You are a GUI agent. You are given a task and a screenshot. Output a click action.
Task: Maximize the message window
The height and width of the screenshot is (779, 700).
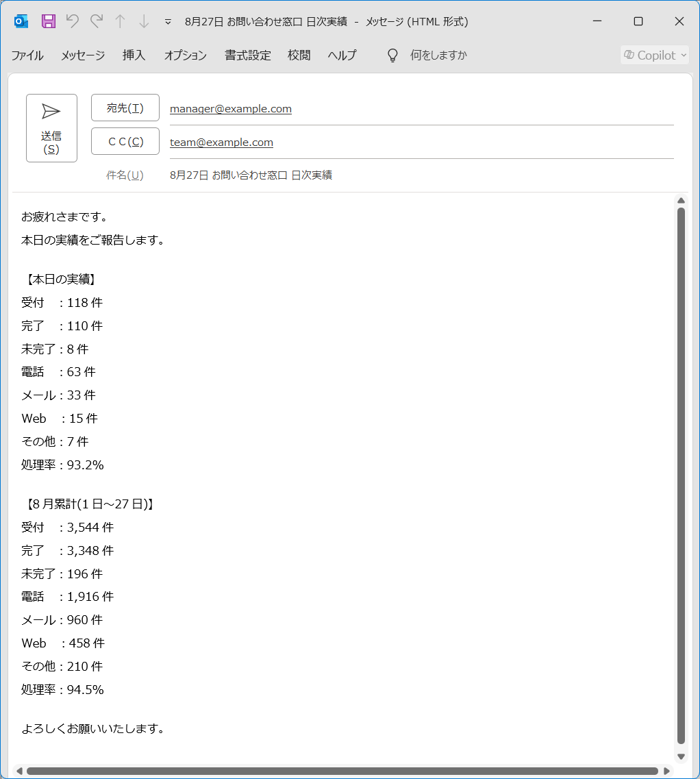pos(638,21)
